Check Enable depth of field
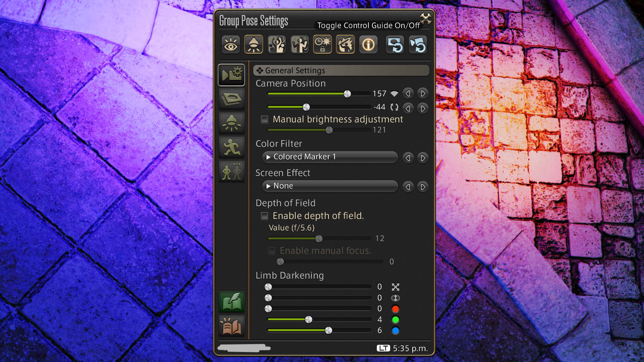644x362 pixels. coord(265,216)
